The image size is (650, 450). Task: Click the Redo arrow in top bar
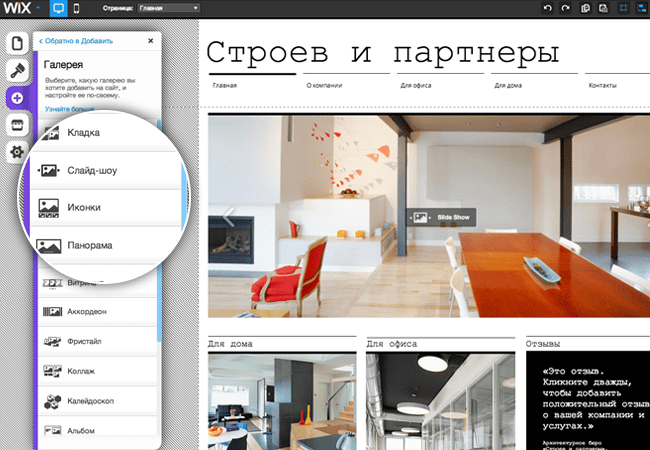(566, 8)
